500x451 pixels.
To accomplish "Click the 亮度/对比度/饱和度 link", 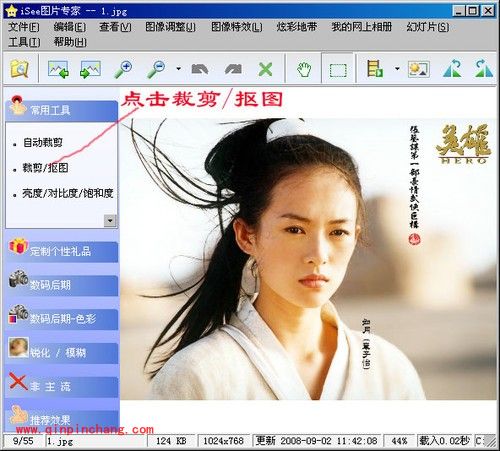I will (x=68, y=193).
